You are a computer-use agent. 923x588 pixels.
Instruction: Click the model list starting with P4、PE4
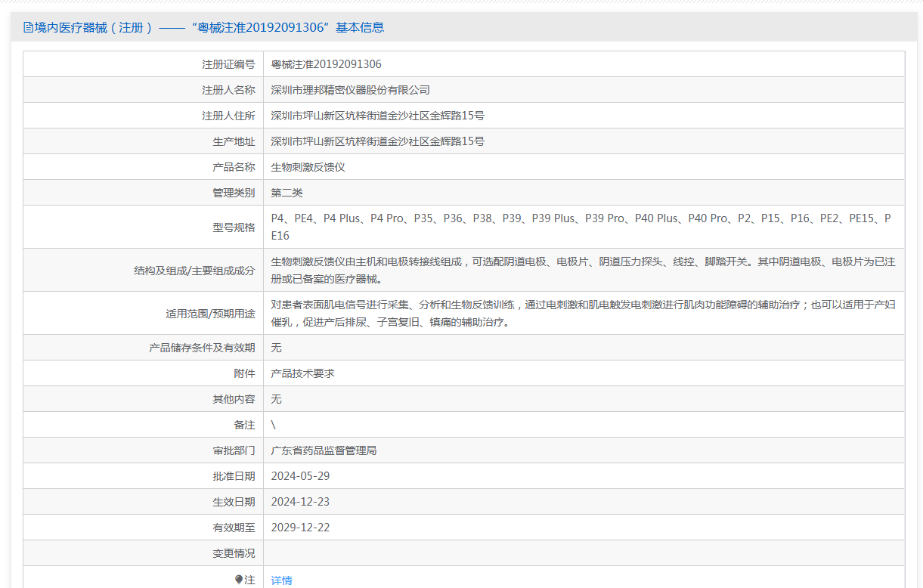tap(581, 227)
